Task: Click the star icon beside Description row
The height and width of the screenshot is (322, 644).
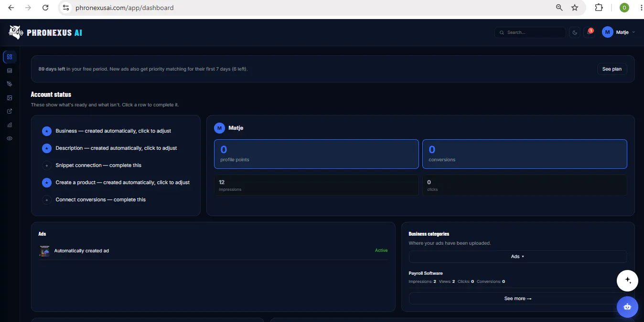Action: click(x=47, y=148)
